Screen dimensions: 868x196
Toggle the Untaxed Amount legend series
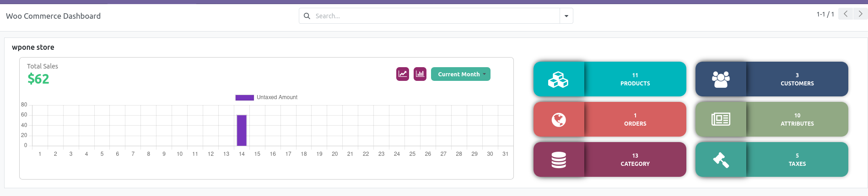tap(266, 97)
